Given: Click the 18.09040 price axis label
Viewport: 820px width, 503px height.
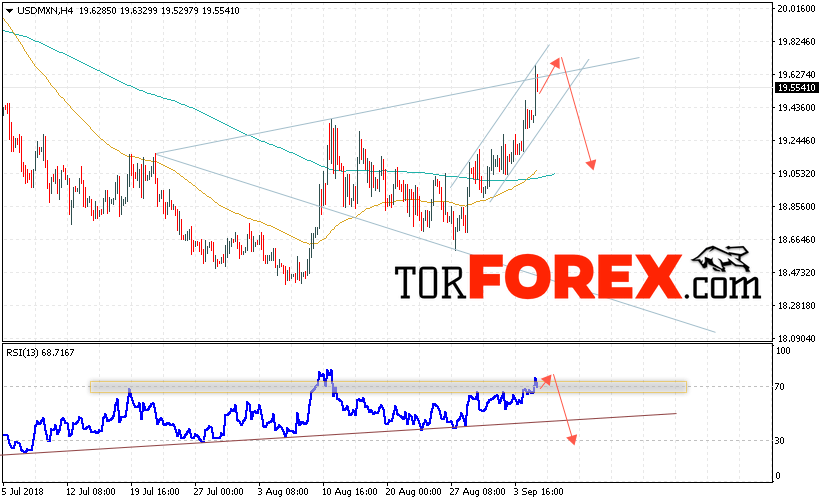Looking at the screenshot, I should coord(796,338).
